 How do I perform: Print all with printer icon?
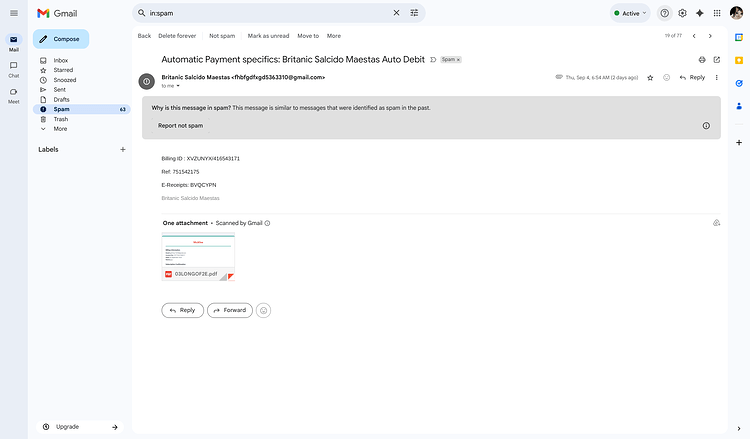coord(702,60)
